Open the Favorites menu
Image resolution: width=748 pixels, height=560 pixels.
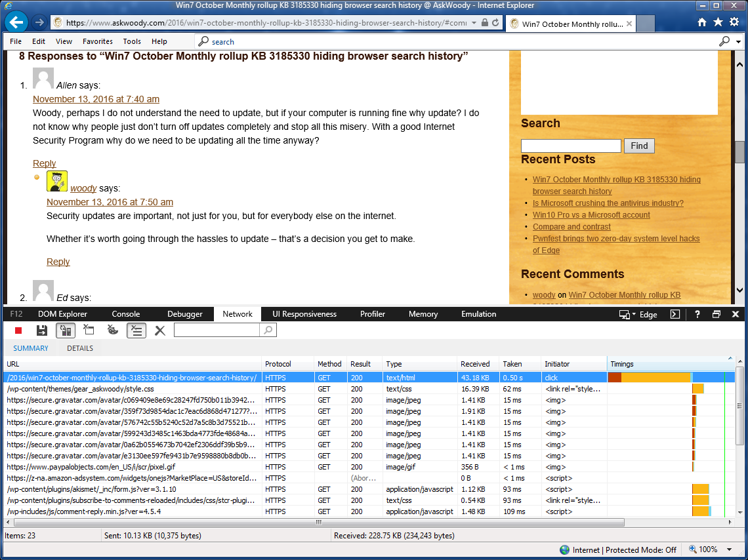pyautogui.click(x=98, y=41)
